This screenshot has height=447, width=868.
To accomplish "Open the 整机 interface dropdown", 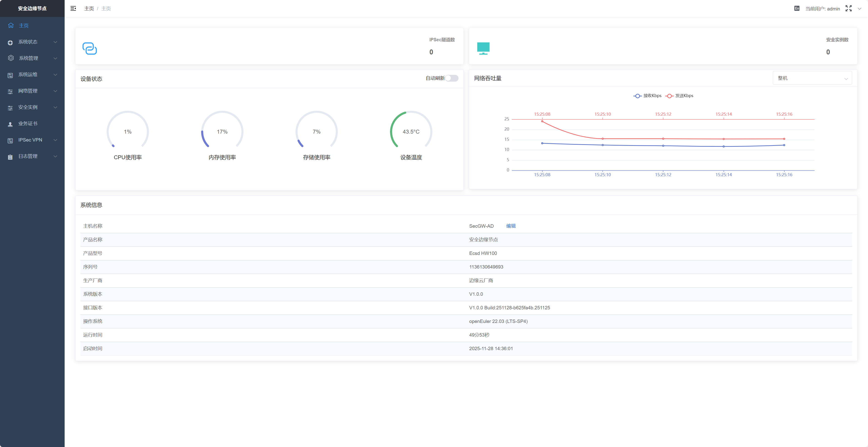I will pos(812,78).
